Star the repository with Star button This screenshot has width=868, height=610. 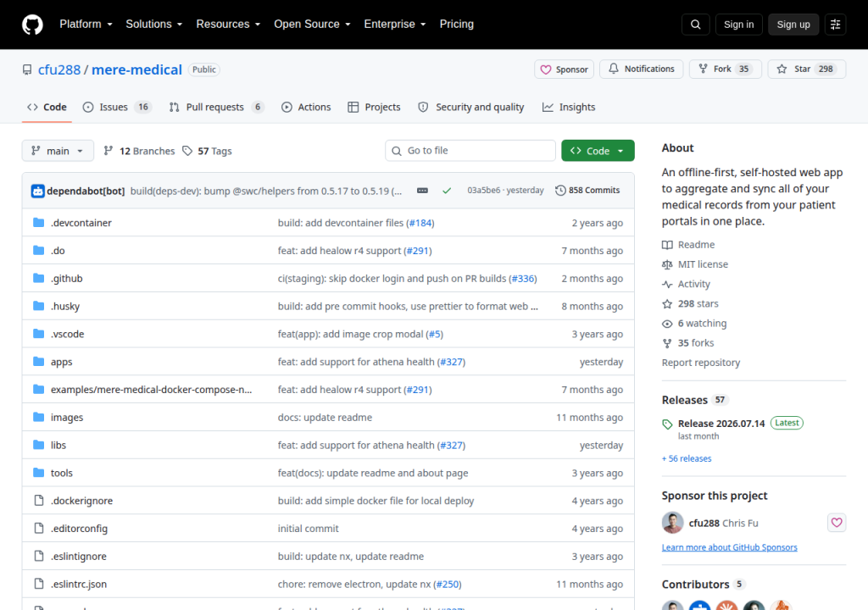coord(807,69)
